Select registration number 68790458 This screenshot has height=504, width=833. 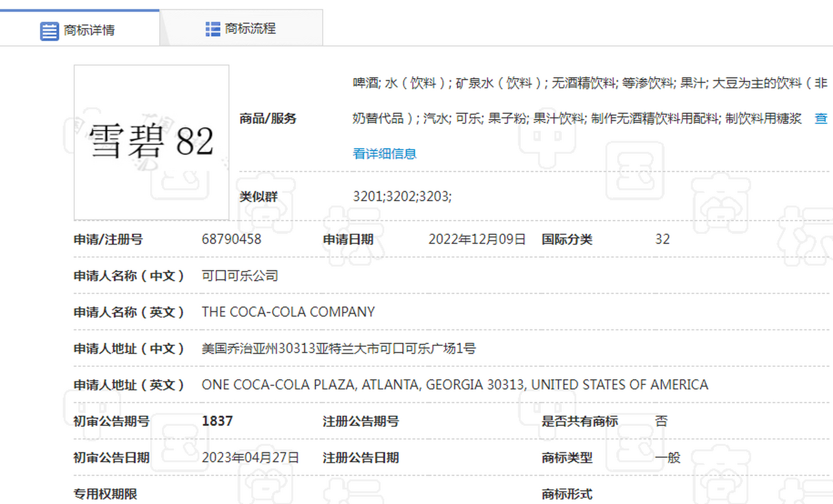tap(231, 239)
